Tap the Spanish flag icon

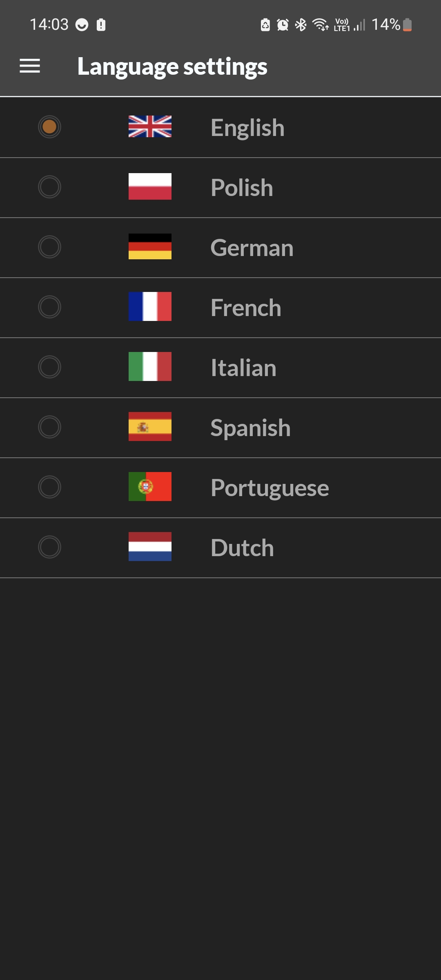pos(150,427)
